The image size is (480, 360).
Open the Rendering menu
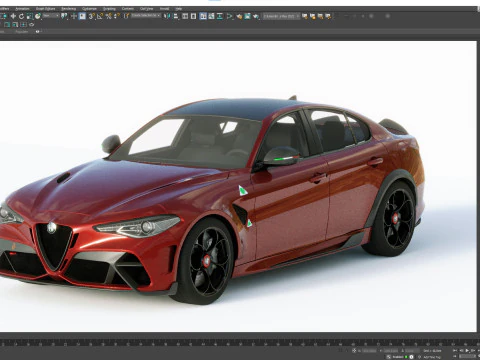tap(68, 9)
